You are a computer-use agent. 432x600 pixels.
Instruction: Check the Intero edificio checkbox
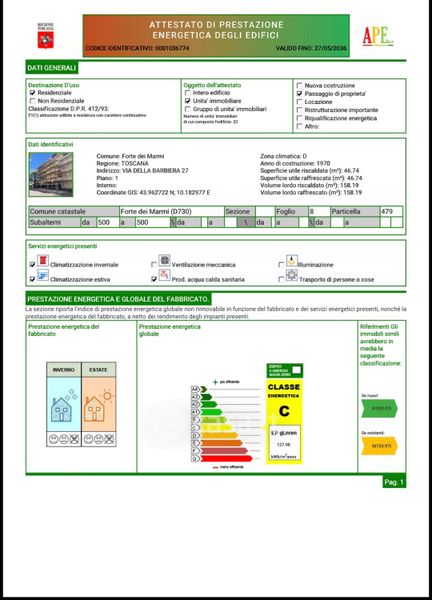click(x=187, y=93)
